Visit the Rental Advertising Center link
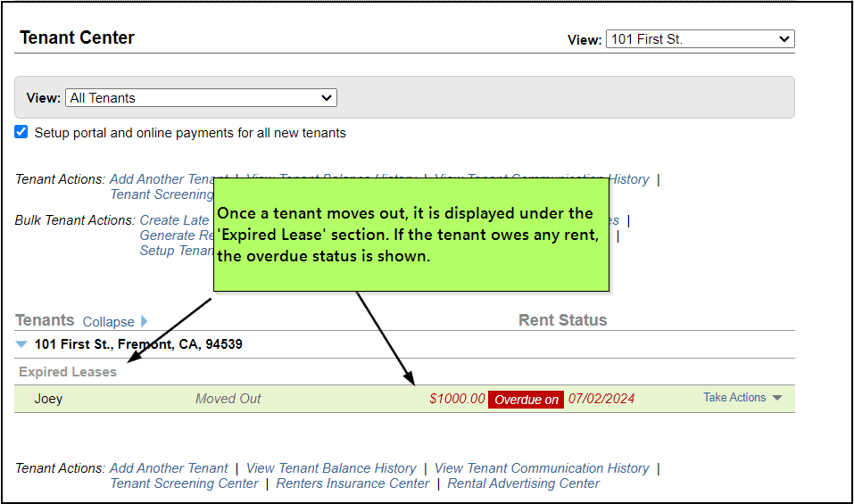854x504 pixels. [523, 483]
